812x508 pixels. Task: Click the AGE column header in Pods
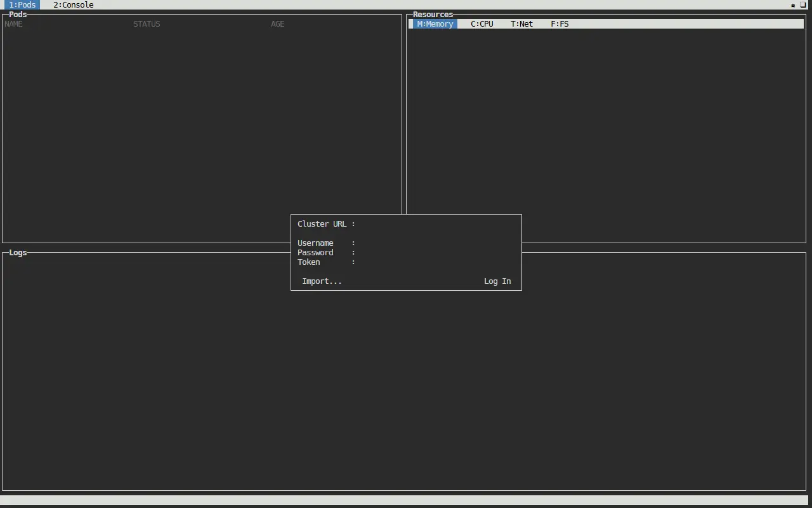pos(278,24)
